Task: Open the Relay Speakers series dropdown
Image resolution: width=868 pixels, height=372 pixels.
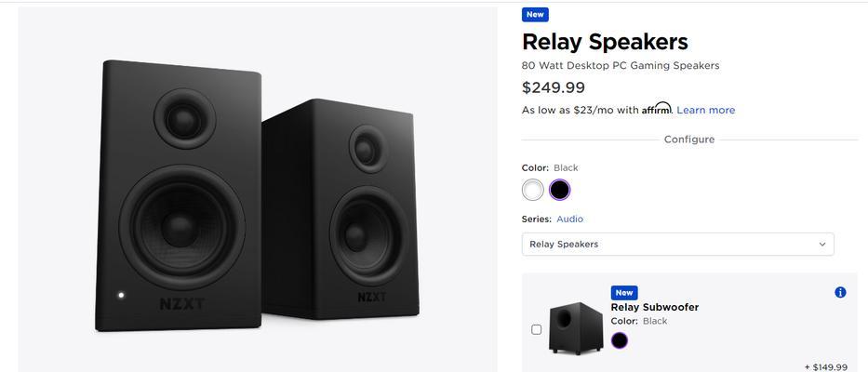Action: pyautogui.click(x=677, y=244)
